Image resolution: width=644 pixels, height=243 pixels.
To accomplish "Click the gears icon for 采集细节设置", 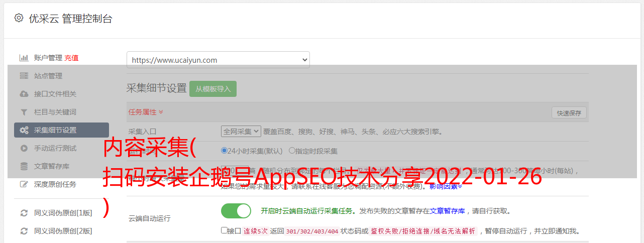I will [x=24, y=130].
